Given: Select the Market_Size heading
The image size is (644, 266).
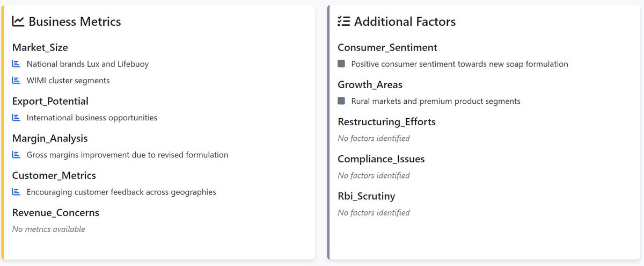Looking at the screenshot, I should click(x=40, y=48).
